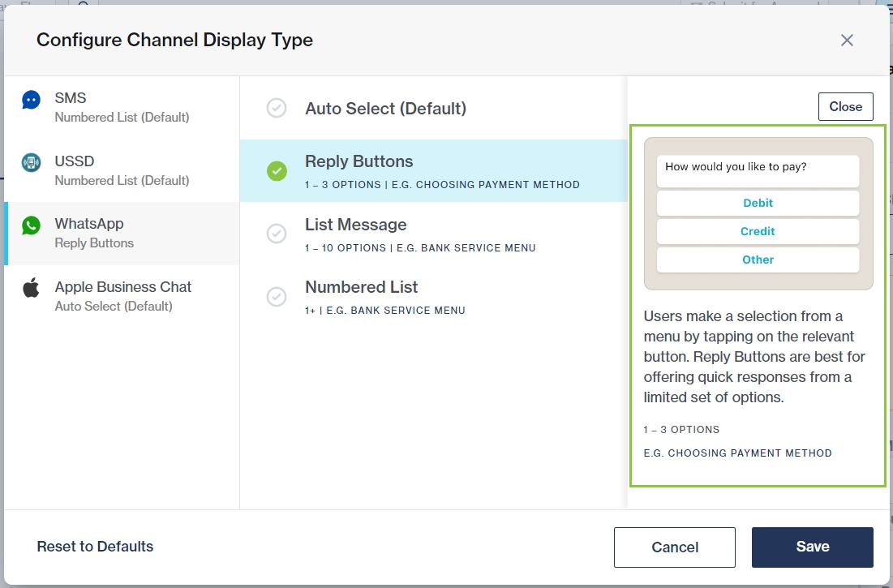Select the List Message radio circle
The height and width of the screenshot is (588, 893).
click(277, 234)
